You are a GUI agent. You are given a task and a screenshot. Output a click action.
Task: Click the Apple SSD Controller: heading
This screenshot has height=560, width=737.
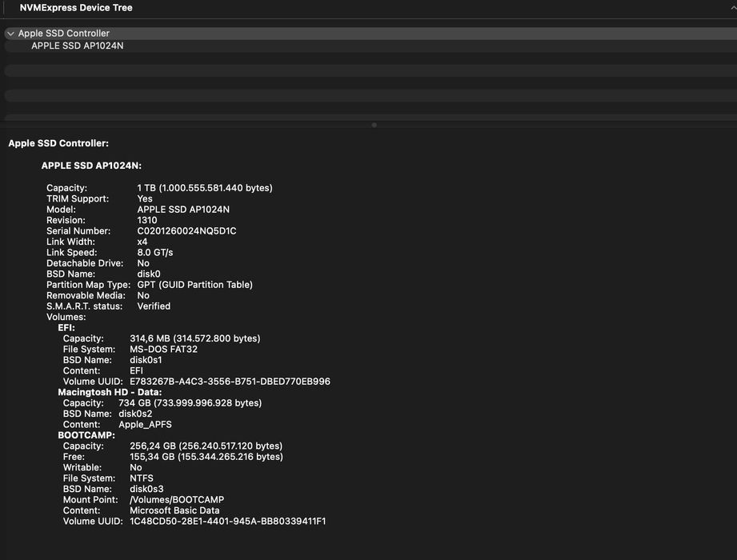pos(58,143)
